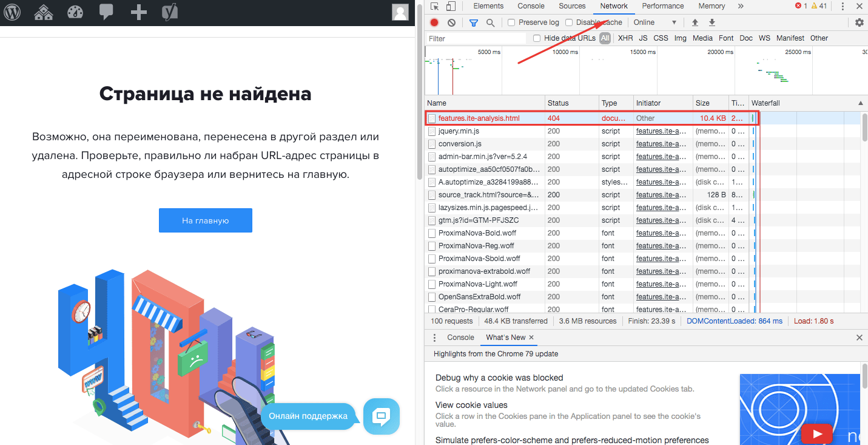Enable the Preserve log checkbox
Screen dimensions: 868x445
pos(511,22)
